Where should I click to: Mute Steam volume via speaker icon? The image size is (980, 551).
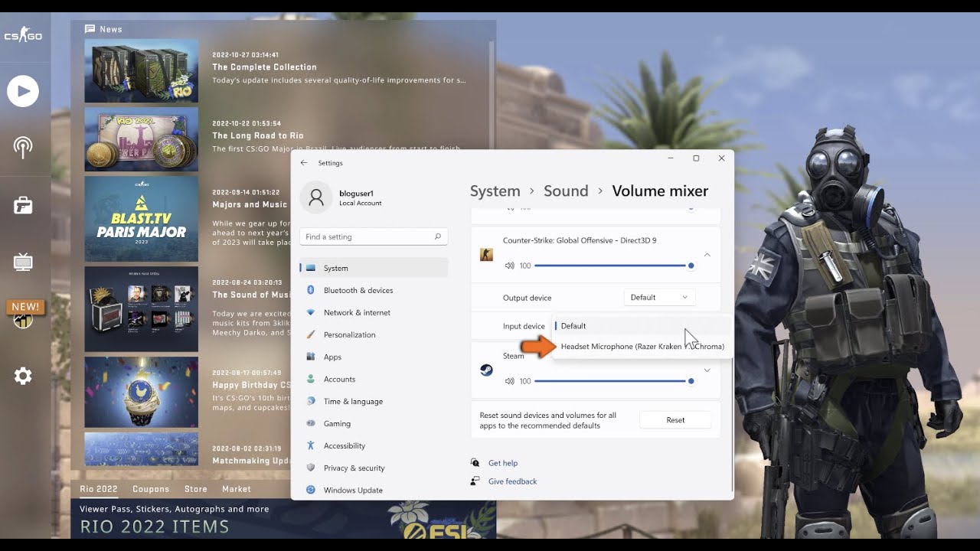click(510, 381)
